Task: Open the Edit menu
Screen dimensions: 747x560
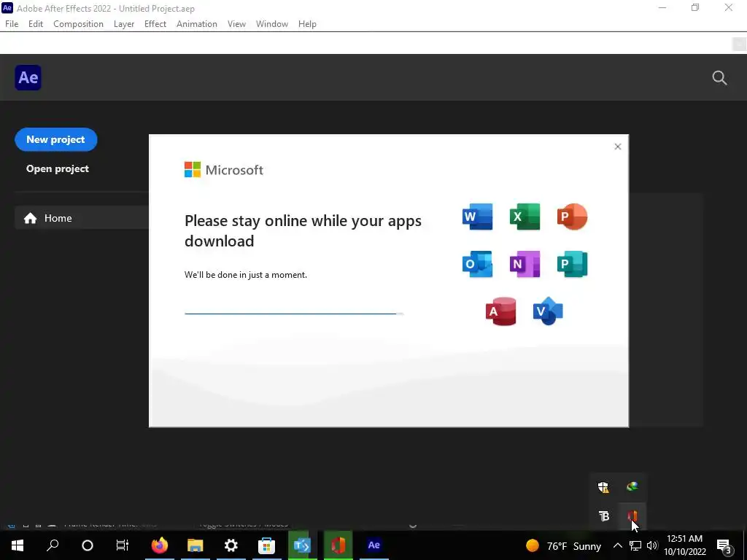Action: (x=36, y=24)
